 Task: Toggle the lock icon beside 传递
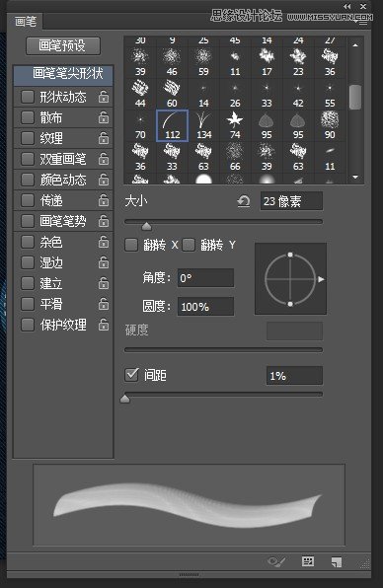pos(104,200)
